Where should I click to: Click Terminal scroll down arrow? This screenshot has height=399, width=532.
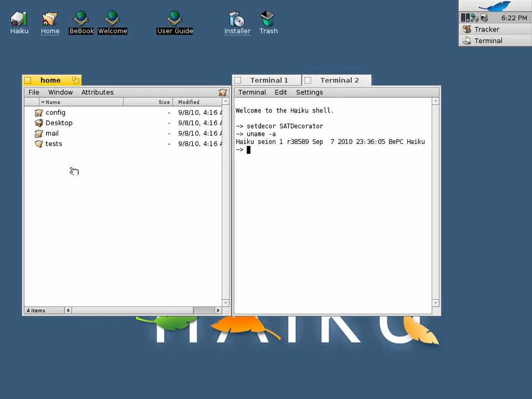coord(436,303)
